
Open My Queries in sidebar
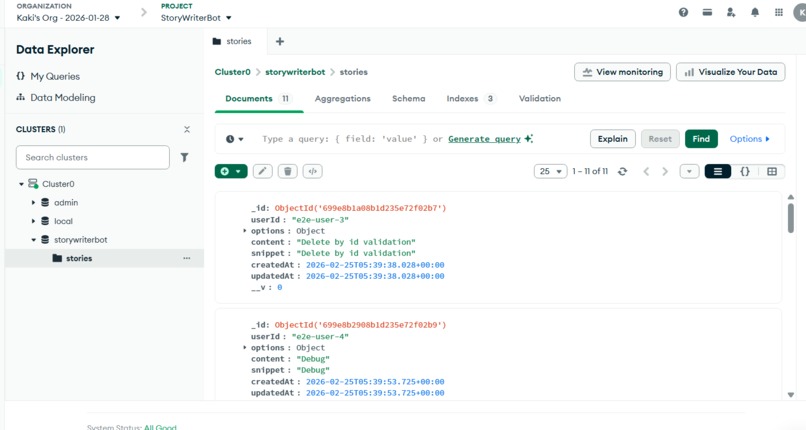tap(55, 76)
